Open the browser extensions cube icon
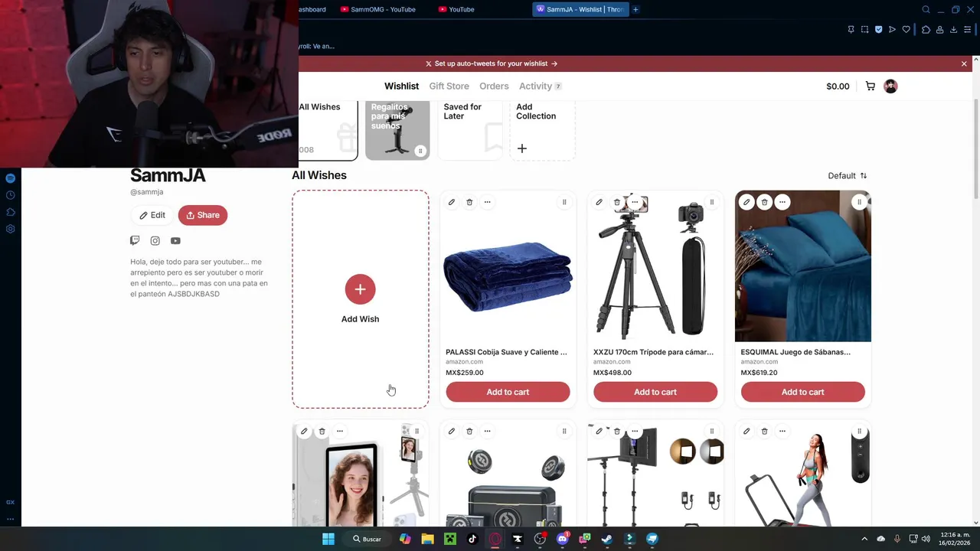Image resolution: width=980 pixels, height=551 pixels. tap(926, 30)
